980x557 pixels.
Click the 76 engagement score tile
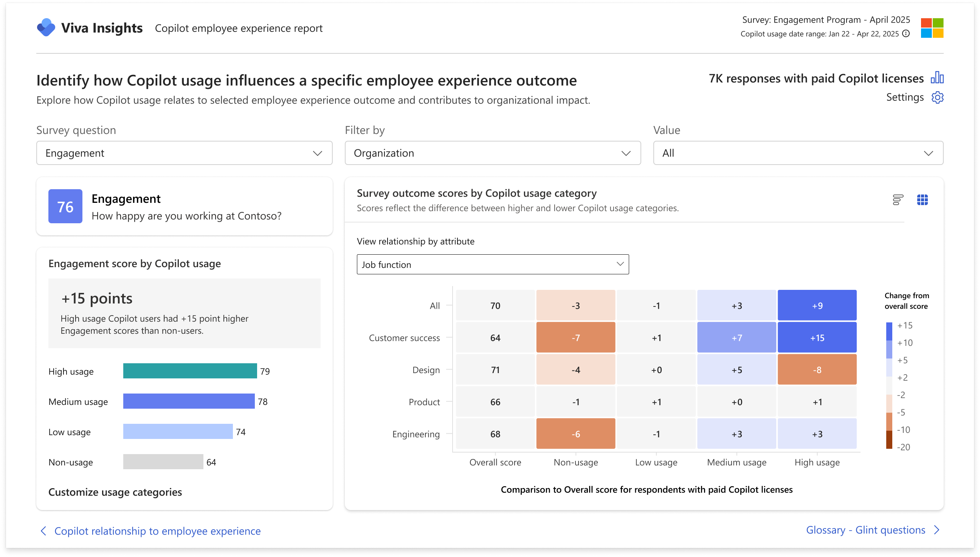[65, 206]
